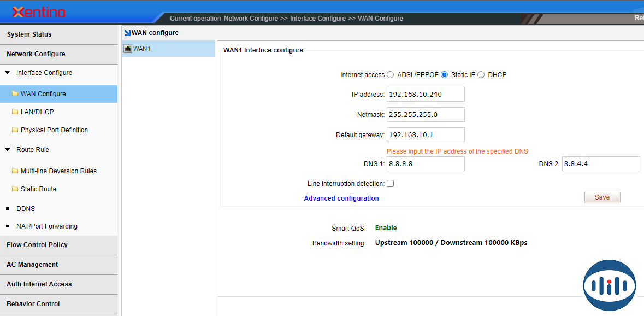Screen dimensions: 644x316
Task: Open the AC Management menu
Action: (32, 265)
